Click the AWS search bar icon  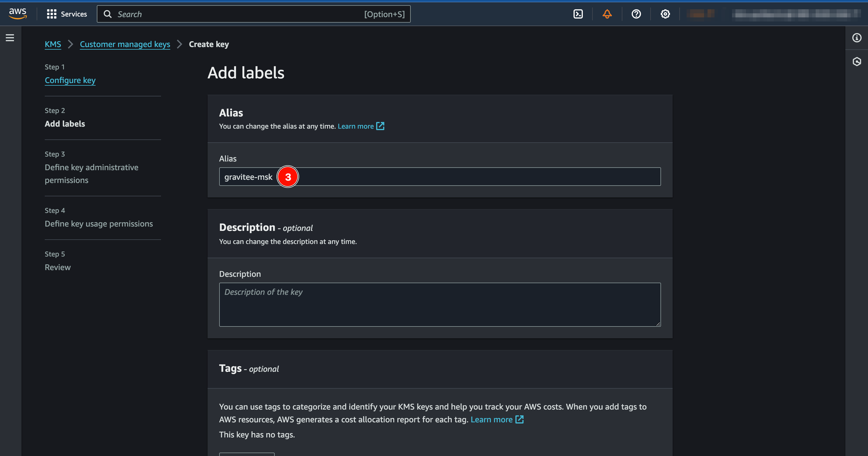pyautogui.click(x=110, y=14)
